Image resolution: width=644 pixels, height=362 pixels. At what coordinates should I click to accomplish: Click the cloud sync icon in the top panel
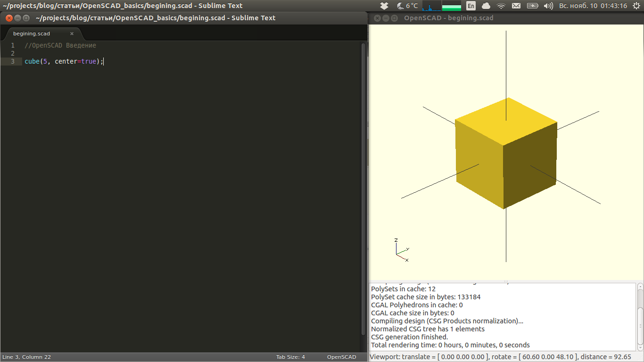click(486, 6)
